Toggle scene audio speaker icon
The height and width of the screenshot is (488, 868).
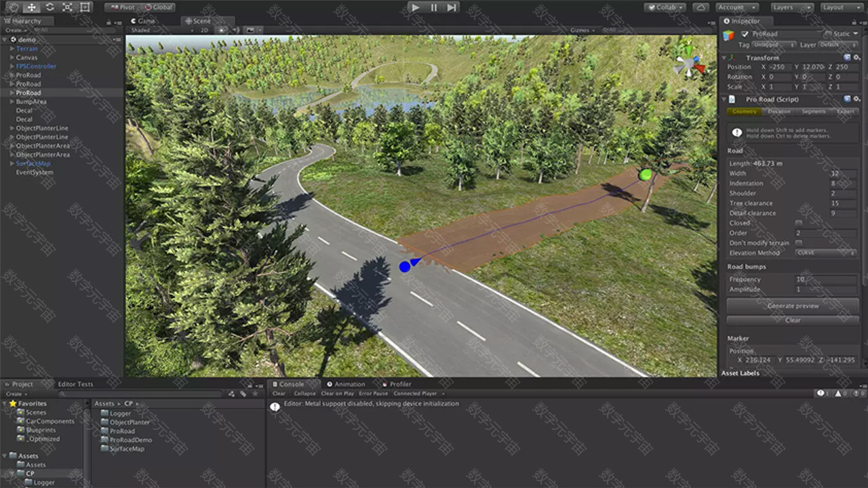point(235,30)
